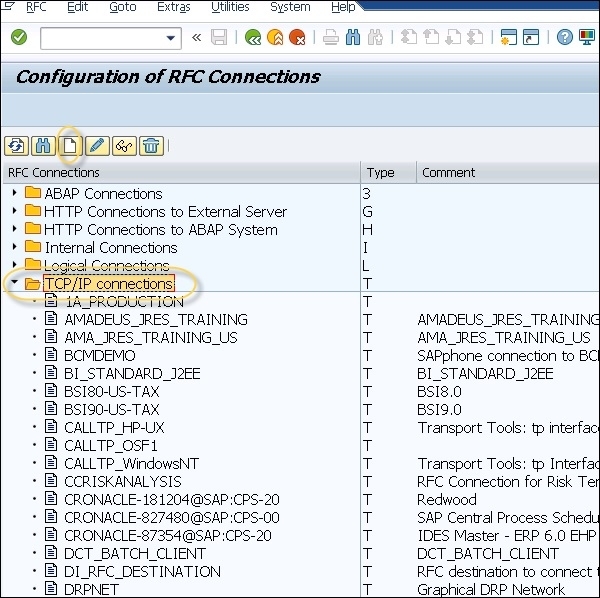Click the Display glasses icon
Viewport: 600px width, 598px height.
coord(124,146)
